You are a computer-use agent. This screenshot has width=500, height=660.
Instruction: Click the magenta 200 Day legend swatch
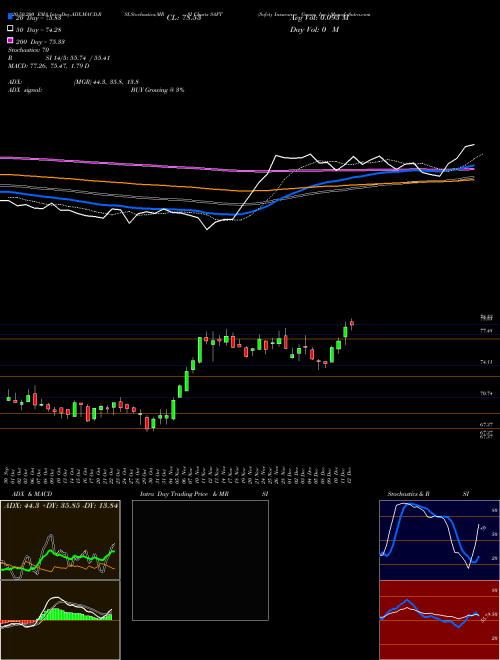click(10, 40)
